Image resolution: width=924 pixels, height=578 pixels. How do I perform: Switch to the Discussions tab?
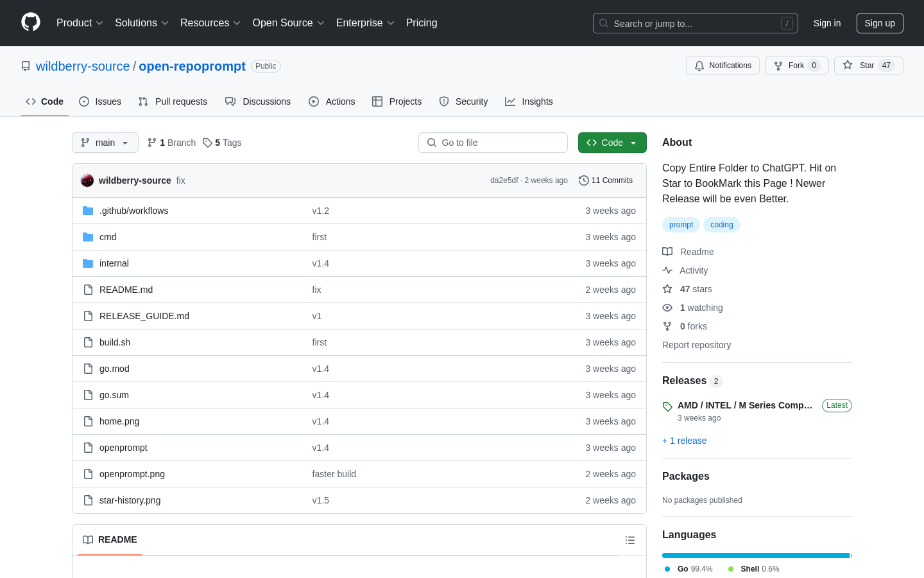258,101
